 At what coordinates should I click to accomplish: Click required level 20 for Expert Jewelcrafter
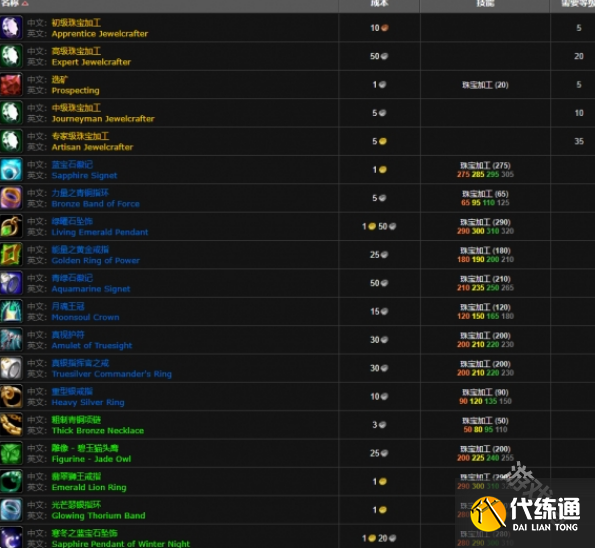point(579,56)
